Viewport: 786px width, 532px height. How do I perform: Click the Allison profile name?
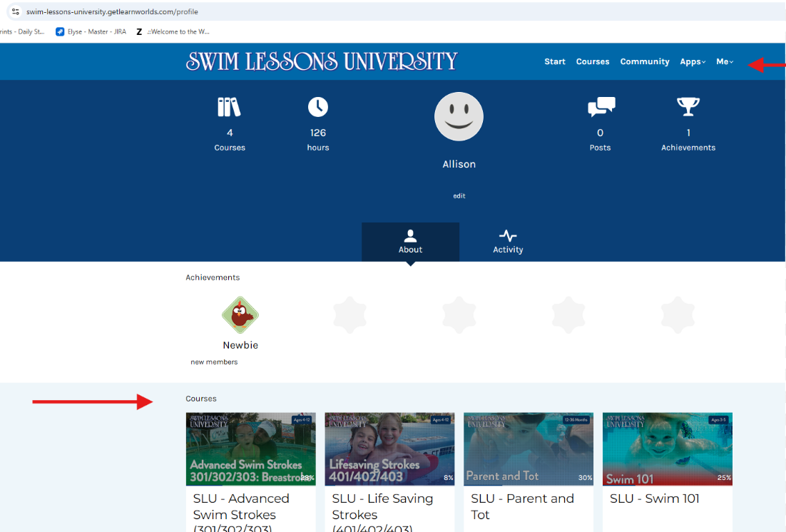point(459,164)
